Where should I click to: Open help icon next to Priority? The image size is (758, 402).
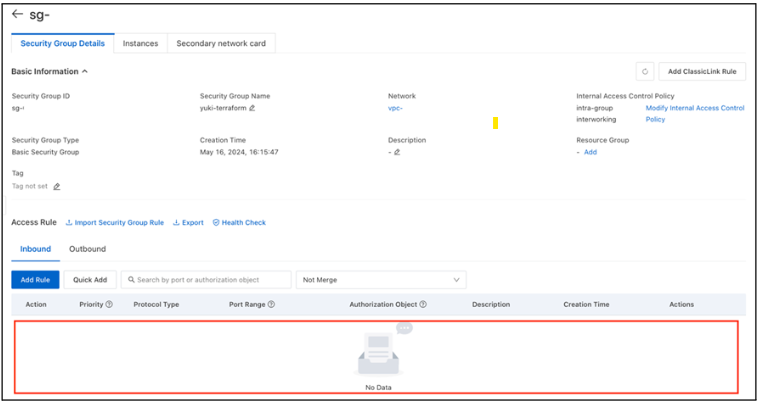click(109, 304)
